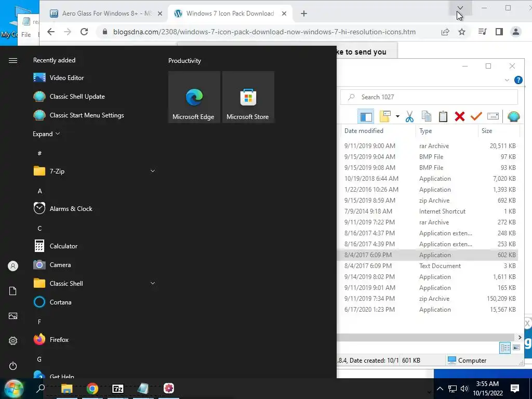Open 7-Zip from the taskbar
The height and width of the screenshot is (399, 532).
(118, 389)
